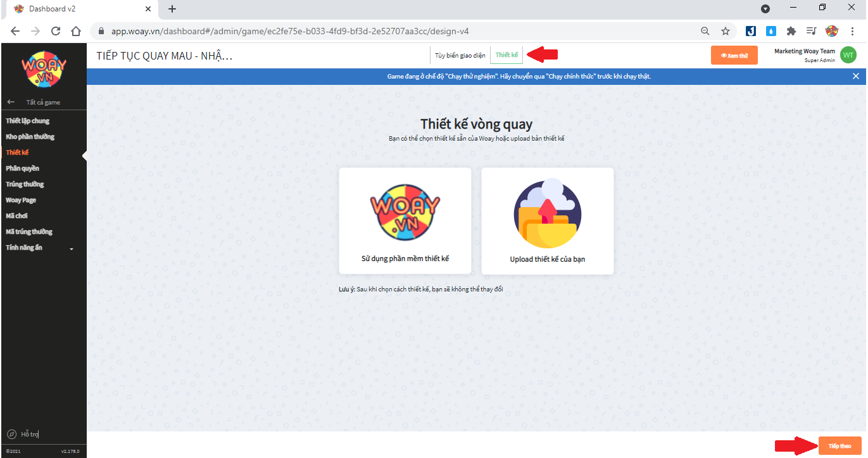Open Woay Page in sidebar
Screen dimensions: 868x458
point(21,200)
